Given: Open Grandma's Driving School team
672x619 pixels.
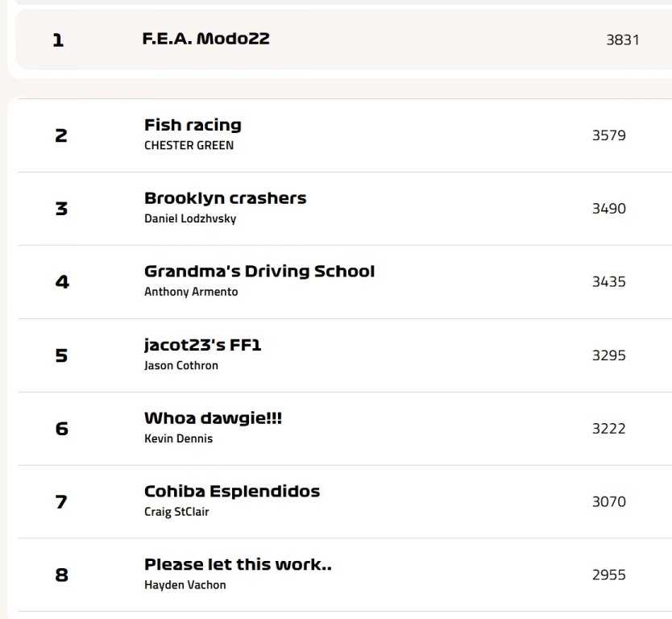Looking at the screenshot, I should pos(259,272).
